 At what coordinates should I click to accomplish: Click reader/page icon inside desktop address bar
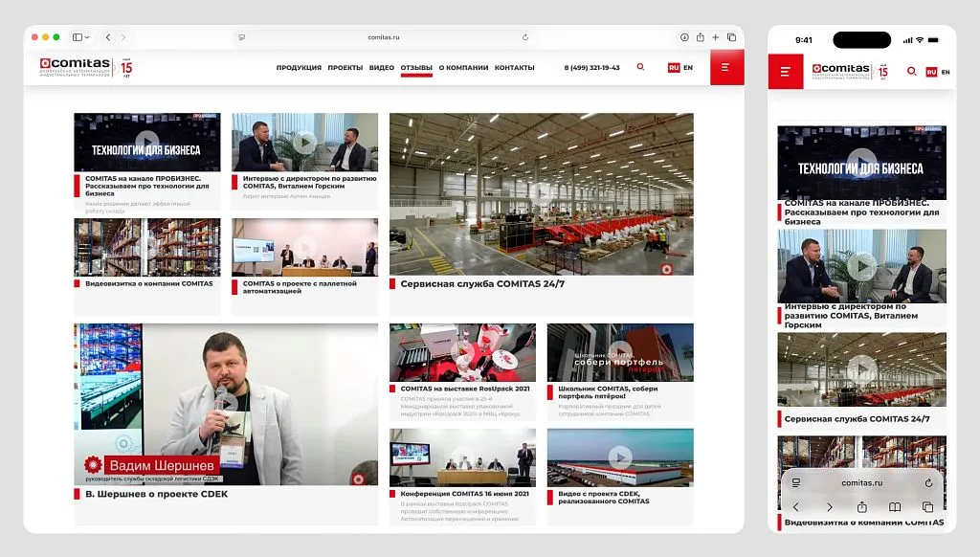coord(242,37)
